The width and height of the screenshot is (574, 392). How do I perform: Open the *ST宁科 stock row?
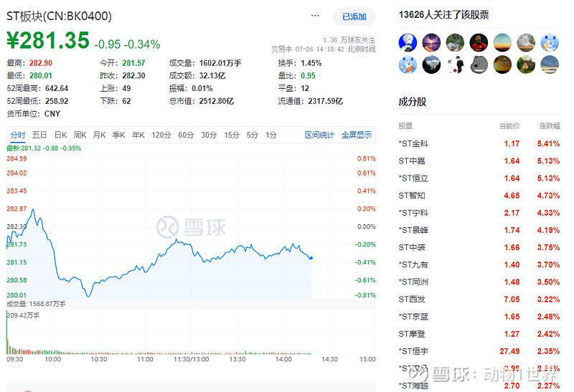[479, 213]
